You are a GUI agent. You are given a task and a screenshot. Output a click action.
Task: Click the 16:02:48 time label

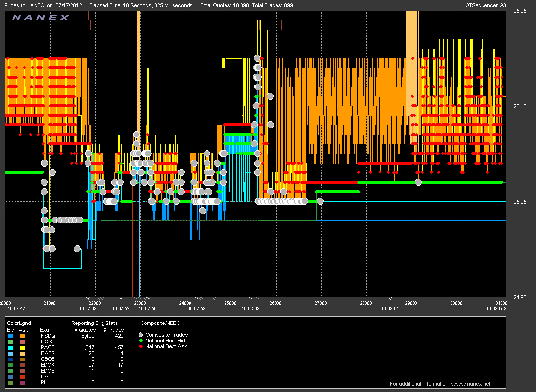click(x=88, y=309)
